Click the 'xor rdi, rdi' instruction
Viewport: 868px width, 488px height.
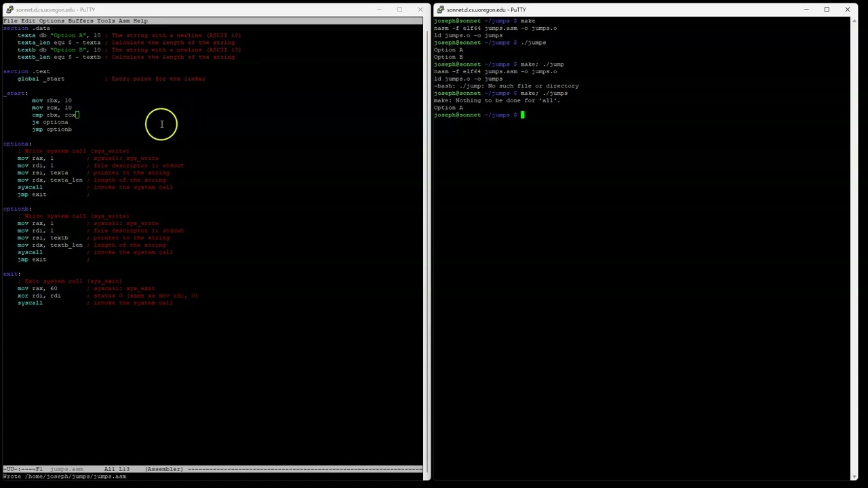pos(39,296)
